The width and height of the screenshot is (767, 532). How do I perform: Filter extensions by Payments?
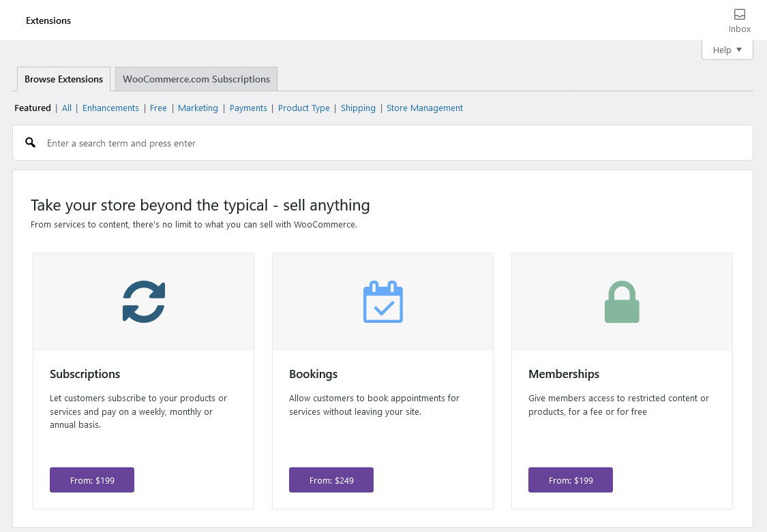click(x=248, y=108)
